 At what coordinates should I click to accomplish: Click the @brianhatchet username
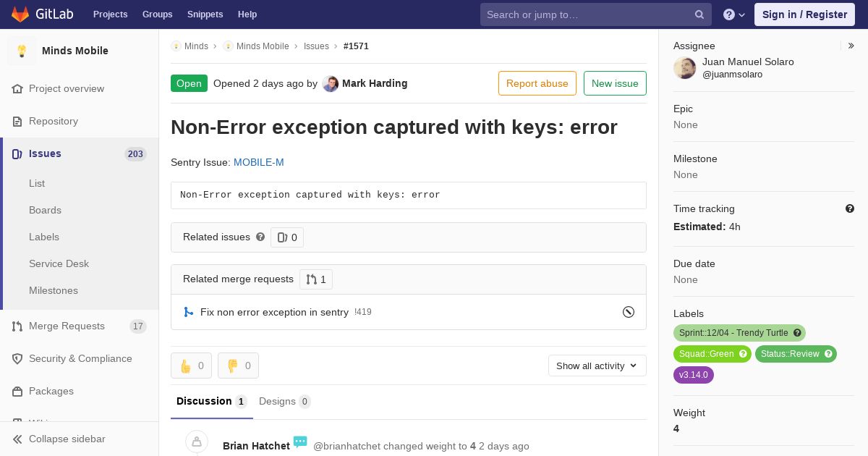click(x=346, y=446)
